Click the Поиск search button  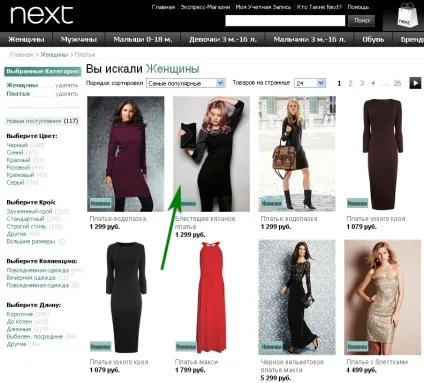361,21
